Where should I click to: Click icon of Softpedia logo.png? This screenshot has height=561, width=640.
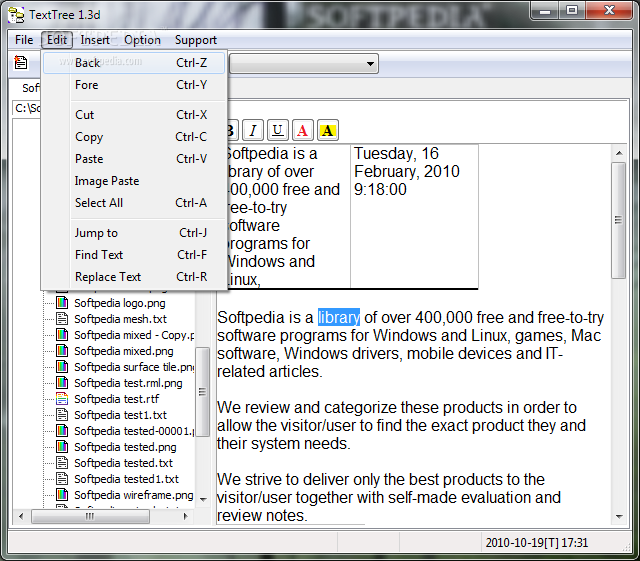click(62, 303)
